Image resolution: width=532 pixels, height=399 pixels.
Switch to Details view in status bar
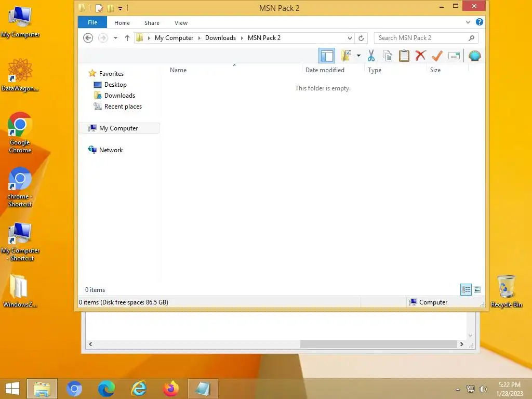[x=466, y=289]
